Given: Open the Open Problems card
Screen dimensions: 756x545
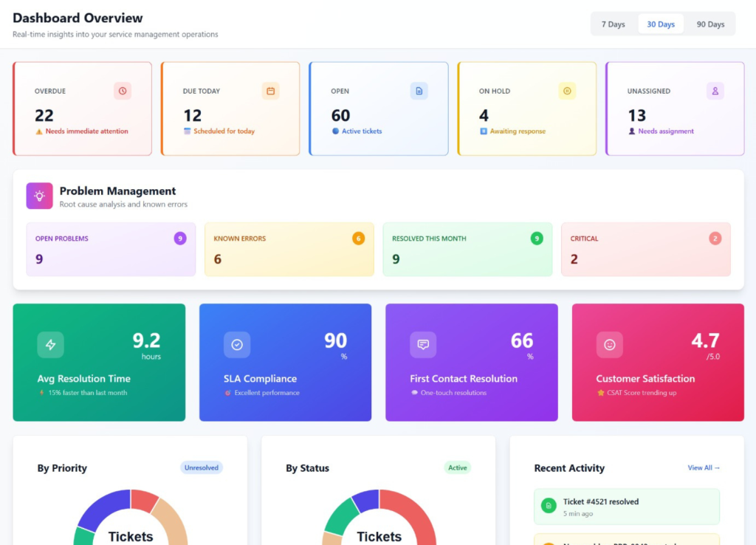Looking at the screenshot, I should (x=111, y=250).
